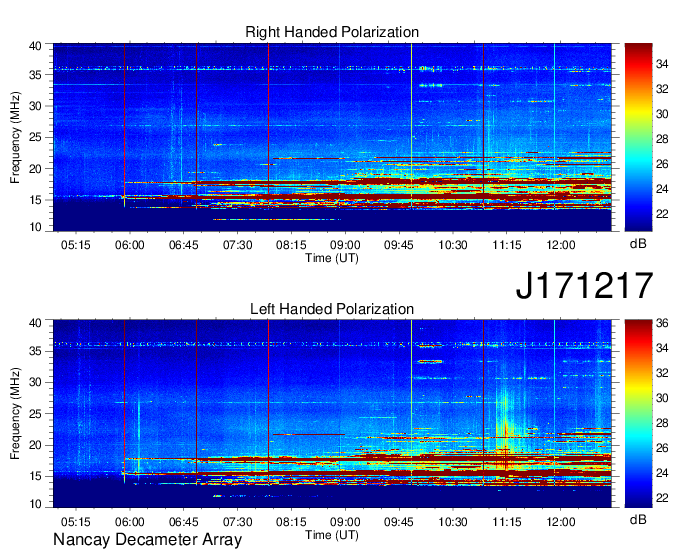
Task: Click the dB label below Left Handed colorbar
Action: tap(638, 519)
